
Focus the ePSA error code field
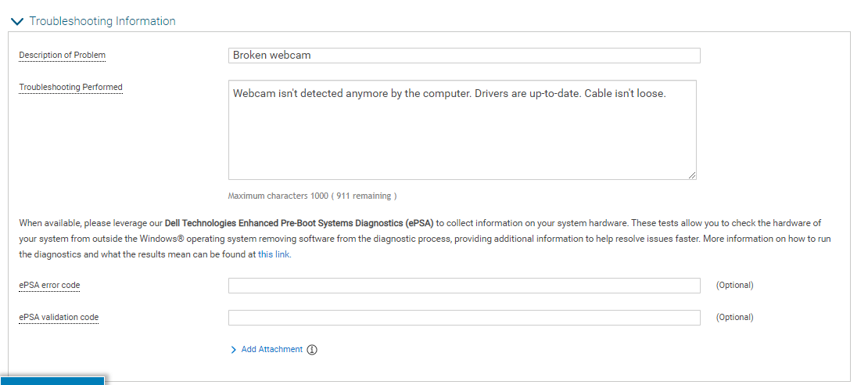coord(464,286)
